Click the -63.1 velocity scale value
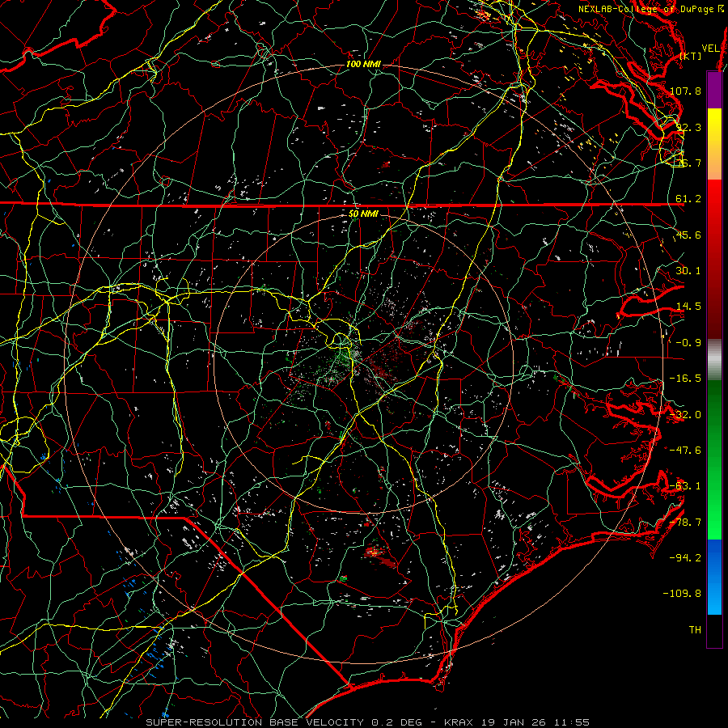This screenshot has height=728, width=728. coord(685,486)
